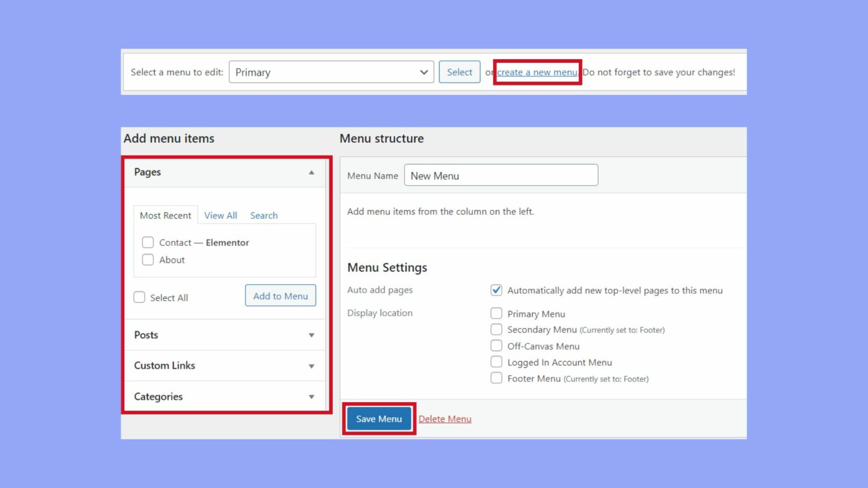Expand the Posts section

click(x=311, y=335)
